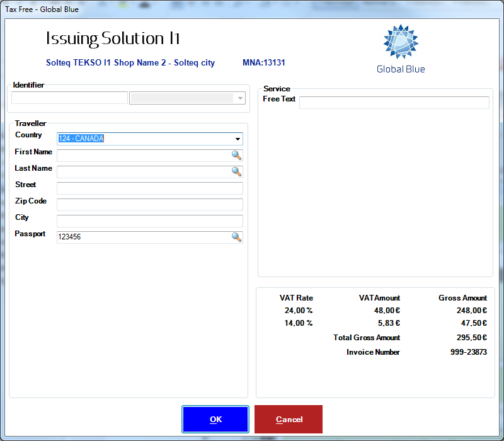
Task: Click the Street input field
Action: tap(149, 188)
